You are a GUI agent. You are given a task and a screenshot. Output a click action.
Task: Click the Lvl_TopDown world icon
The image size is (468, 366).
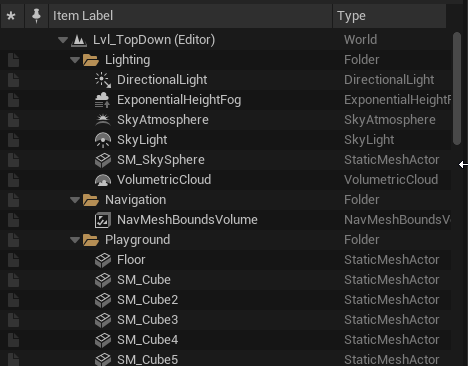[x=79, y=40]
